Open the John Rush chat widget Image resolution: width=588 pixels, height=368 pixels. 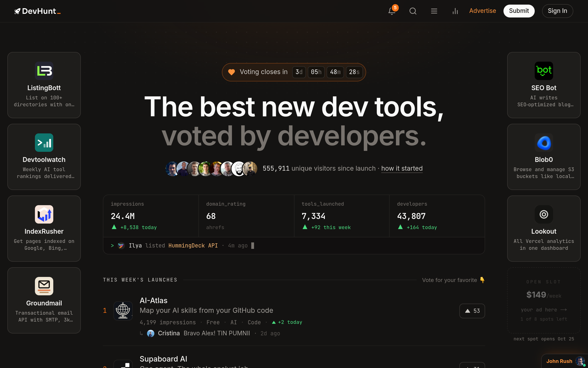pos(565,361)
